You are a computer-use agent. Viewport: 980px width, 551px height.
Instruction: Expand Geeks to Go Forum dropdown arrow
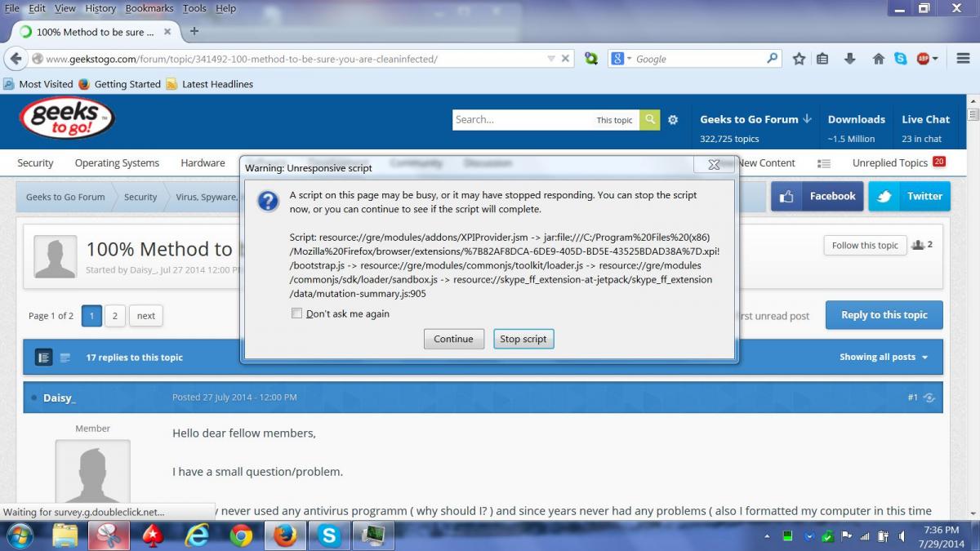[x=807, y=118]
